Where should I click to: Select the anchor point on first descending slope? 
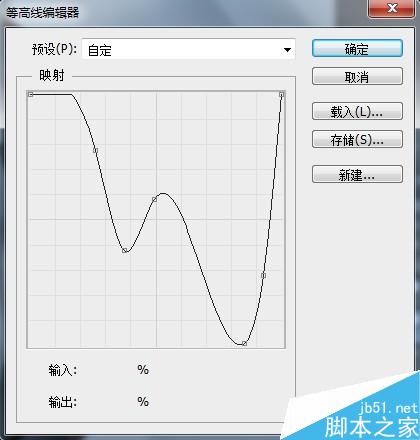pos(95,151)
